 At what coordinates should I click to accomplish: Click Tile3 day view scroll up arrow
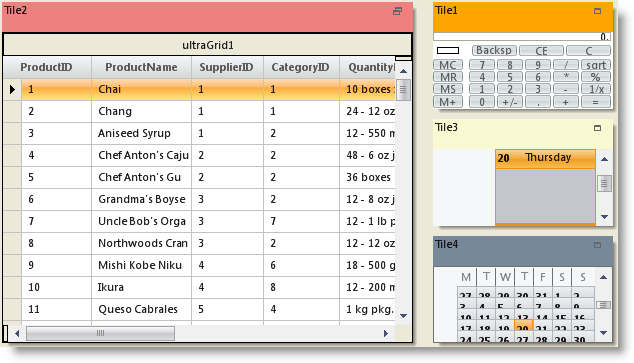pos(604,159)
